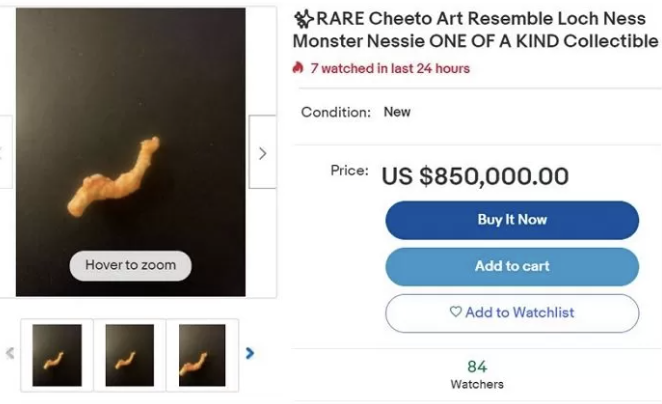This screenshot has width=662, height=404.
Task: Select the second Cheeto thumbnail
Action: point(130,355)
